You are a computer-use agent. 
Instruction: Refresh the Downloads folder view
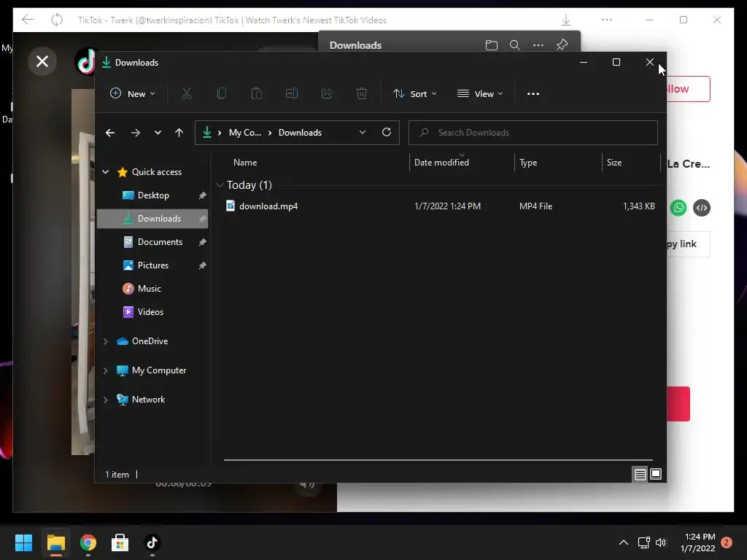click(387, 133)
